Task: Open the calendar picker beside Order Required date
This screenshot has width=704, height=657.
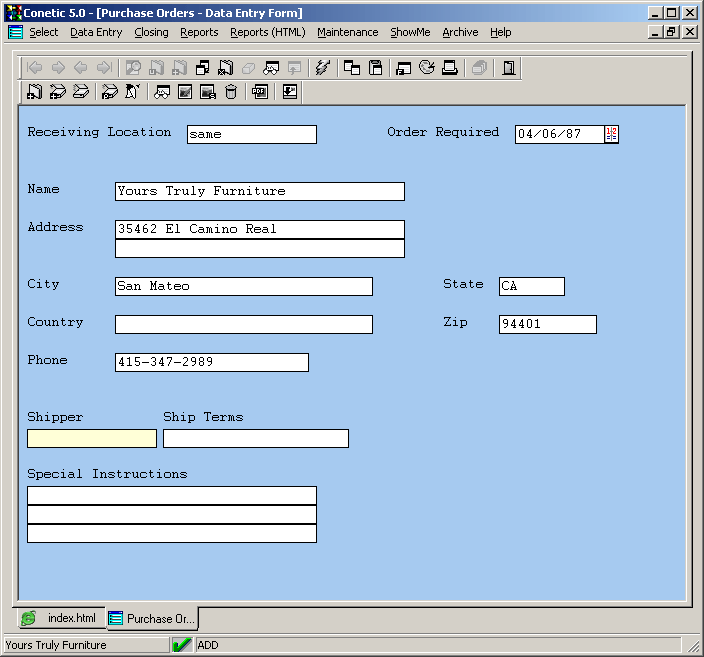Action: click(612, 135)
